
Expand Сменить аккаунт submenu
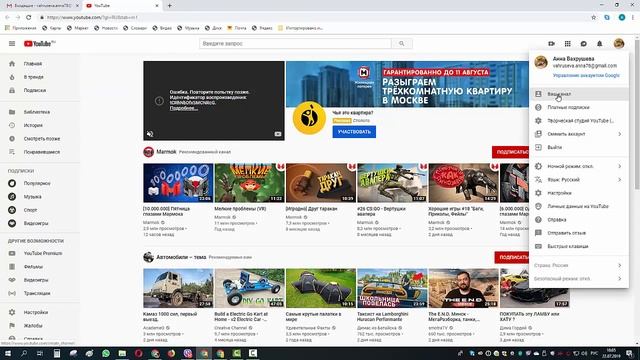[579, 134]
